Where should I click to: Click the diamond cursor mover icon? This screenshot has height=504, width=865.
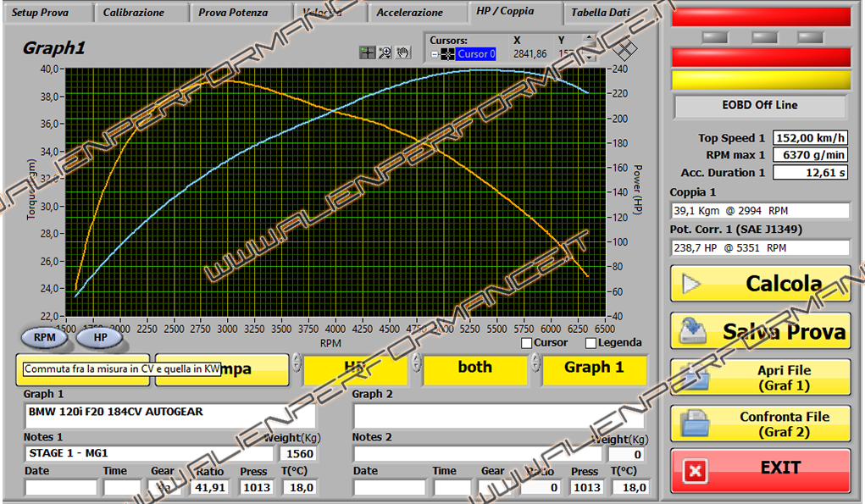pos(624,50)
